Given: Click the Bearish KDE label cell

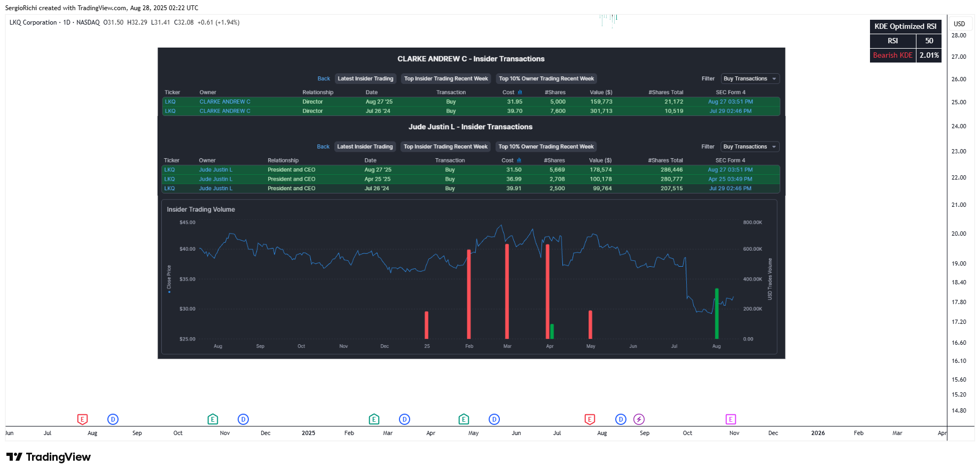Looking at the screenshot, I should [893, 55].
